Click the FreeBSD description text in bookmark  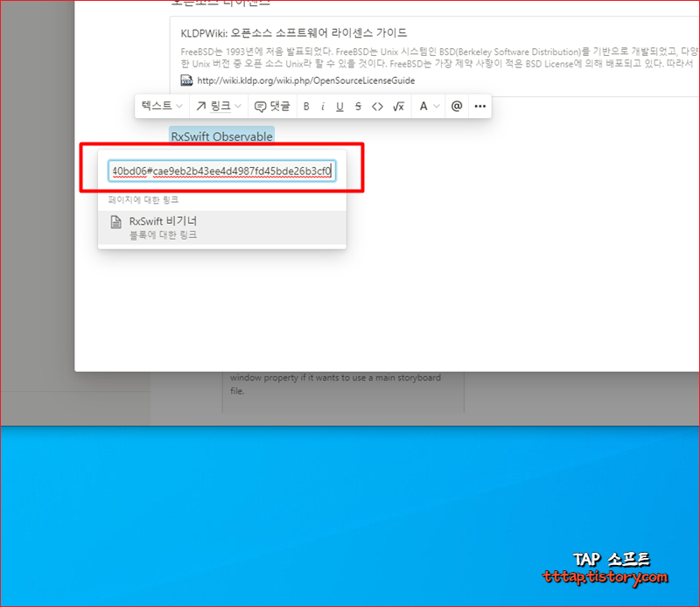(x=439, y=58)
